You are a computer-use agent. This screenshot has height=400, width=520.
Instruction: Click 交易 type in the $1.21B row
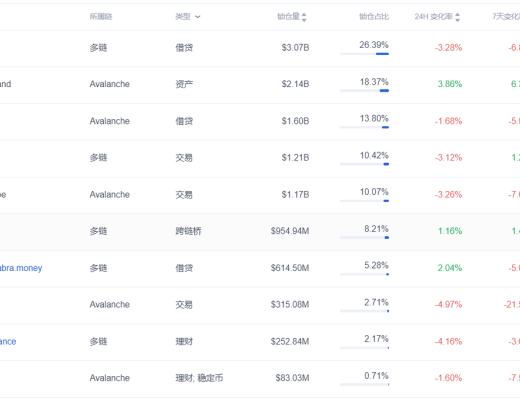click(184, 158)
